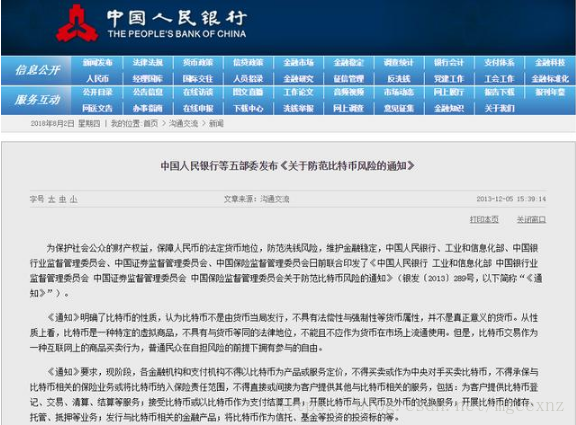Click the 信息公开 category header
Image resolution: width=576 pixels, height=425 pixels.
[x=38, y=70]
